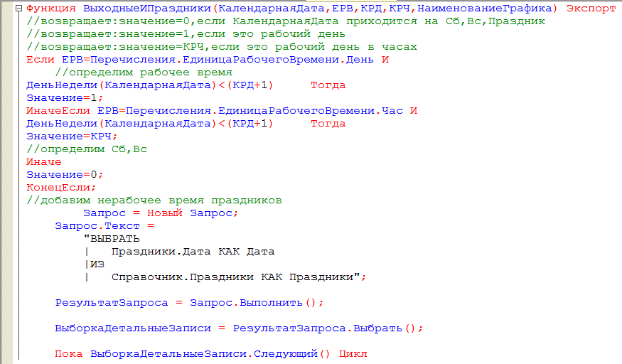Click the Значение=КРЧ assignment line
622x364 pixels.
click(71, 136)
